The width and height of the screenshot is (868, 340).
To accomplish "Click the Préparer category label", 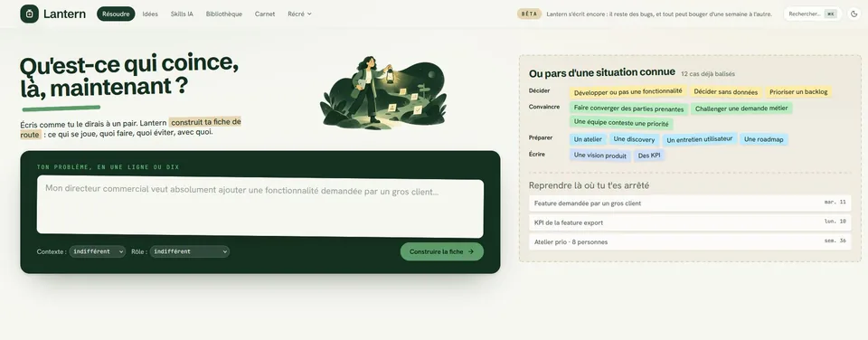I will pos(541,137).
